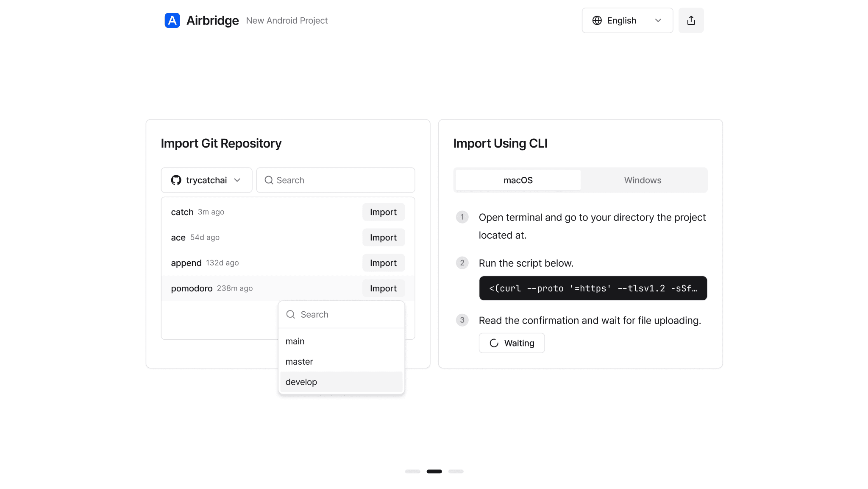Click Import button for ace repository
This screenshot has width=868, height=489.
point(383,238)
